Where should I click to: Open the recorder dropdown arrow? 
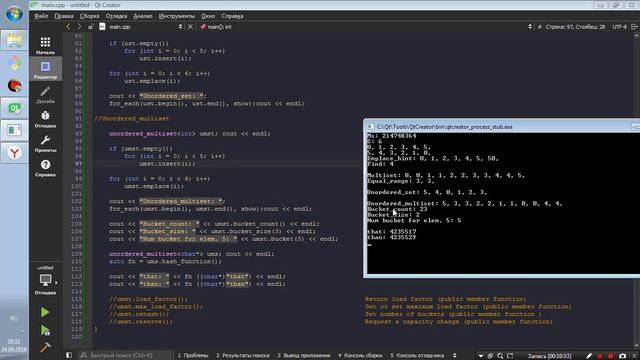[x=480, y=356]
